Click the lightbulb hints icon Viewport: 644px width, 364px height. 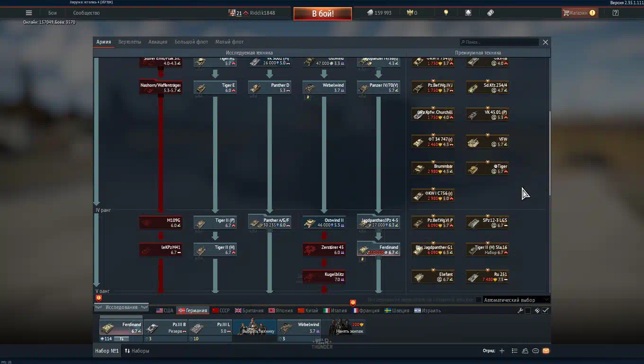446,13
